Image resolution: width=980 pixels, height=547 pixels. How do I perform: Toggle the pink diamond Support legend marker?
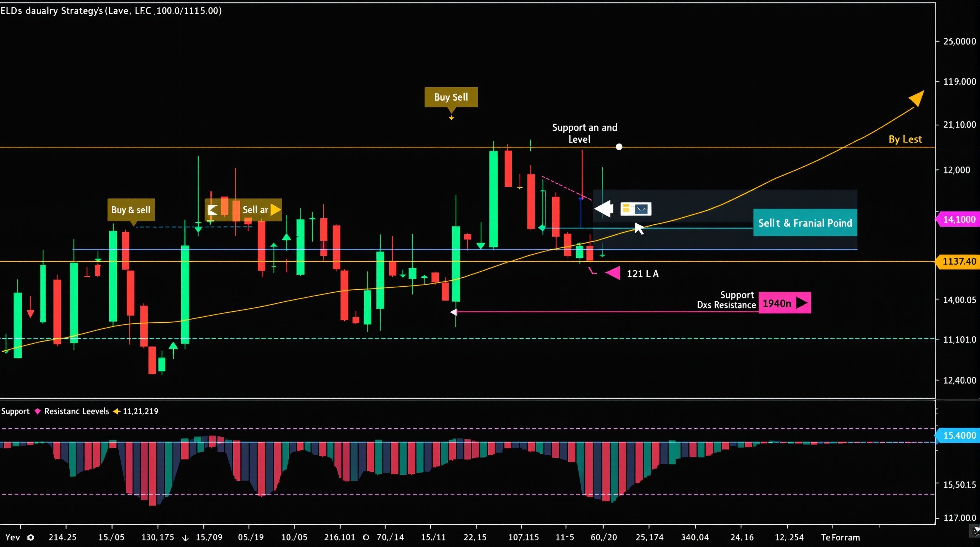tap(38, 411)
